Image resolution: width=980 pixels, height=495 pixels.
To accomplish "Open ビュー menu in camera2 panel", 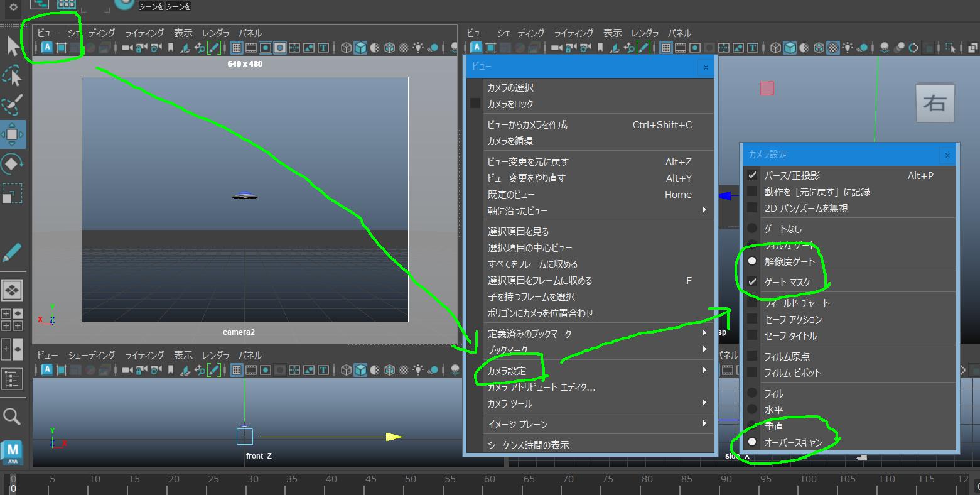I will [47, 33].
